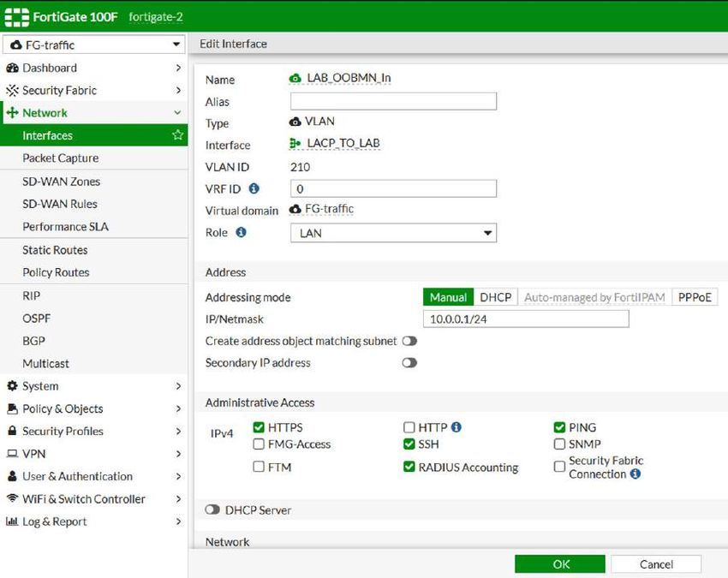Click the FortiGate logo icon

click(x=17, y=17)
